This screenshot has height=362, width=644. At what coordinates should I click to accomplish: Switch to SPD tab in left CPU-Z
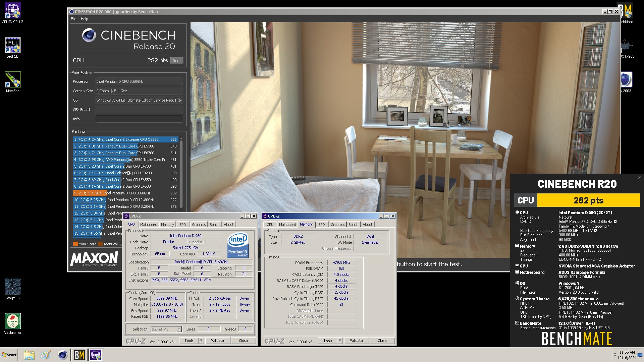183,225
